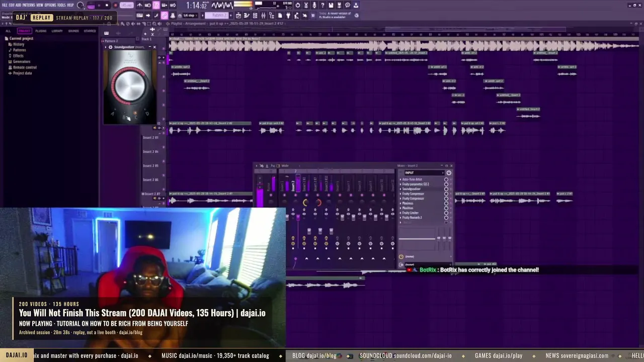The height and width of the screenshot is (362, 644).
Task: Click the chat bubble icon in top toolbar
Action: pyautogui.click(x=348, y=6)
